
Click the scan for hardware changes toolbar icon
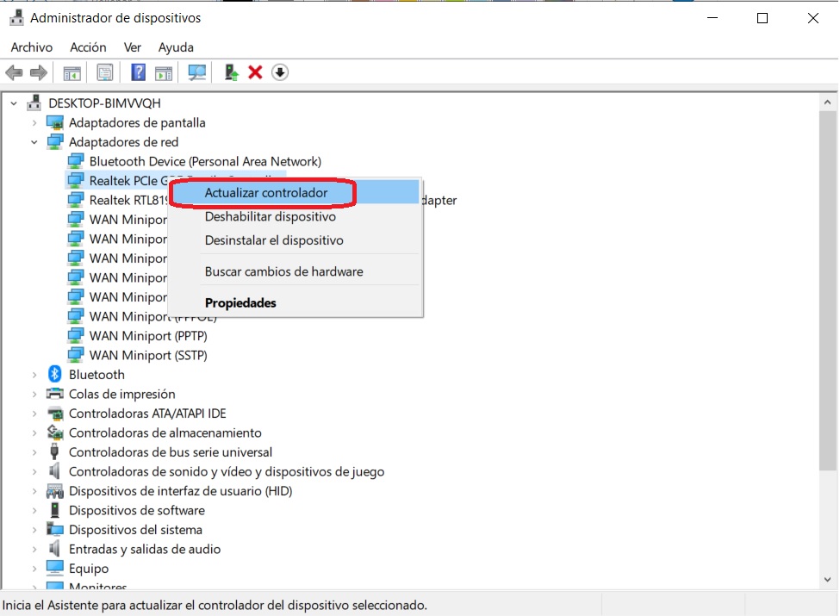[197, 72]
